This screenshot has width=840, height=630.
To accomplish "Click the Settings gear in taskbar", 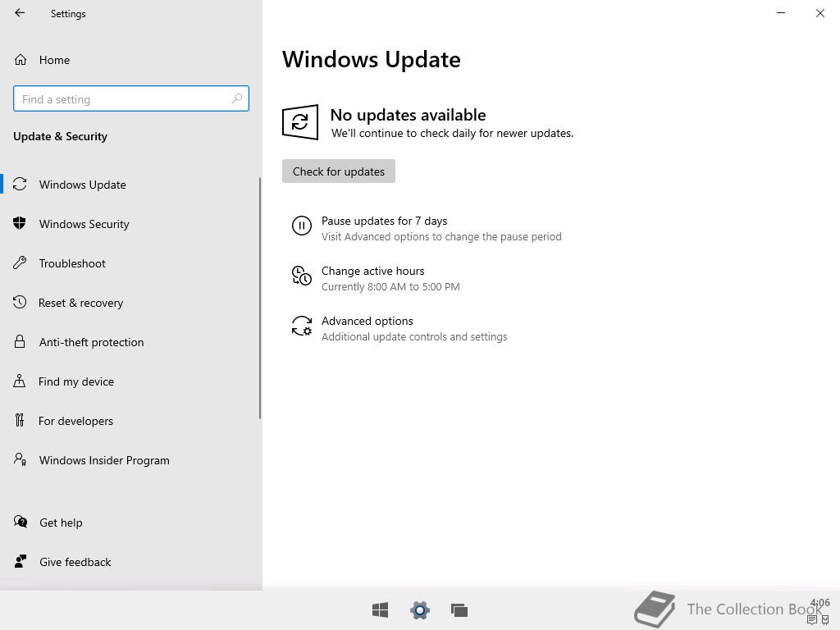I will (x=420, y=610).
